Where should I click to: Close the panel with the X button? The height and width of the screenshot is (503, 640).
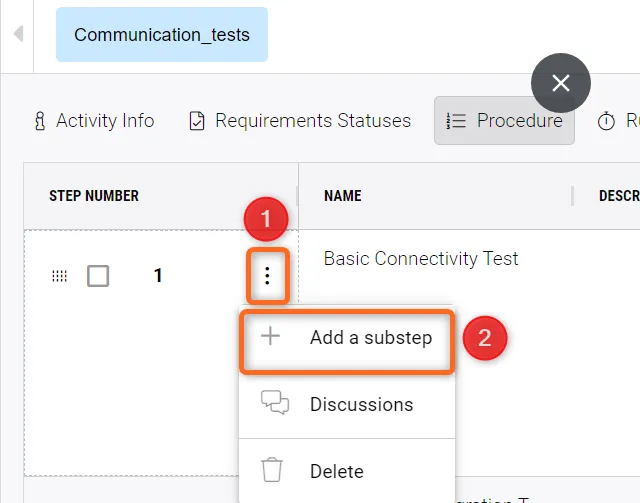pyautogui.click(x=561, y=83)
